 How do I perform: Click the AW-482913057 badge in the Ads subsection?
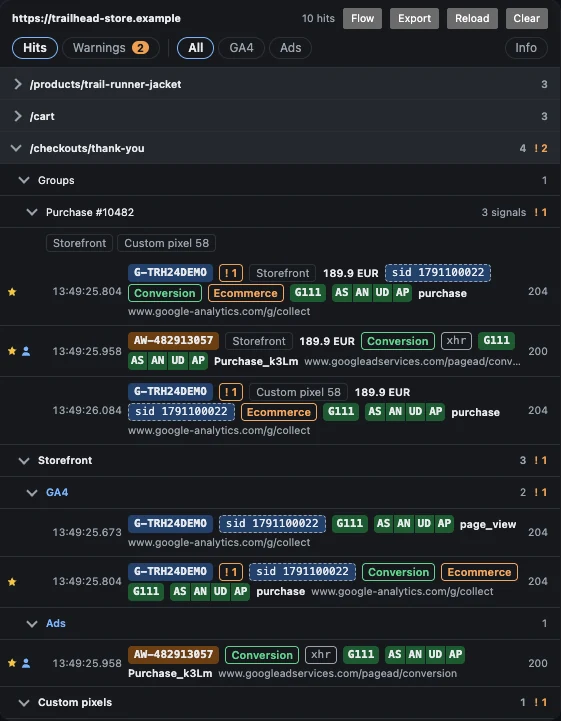pyautogui.click(x=173, y=654)
